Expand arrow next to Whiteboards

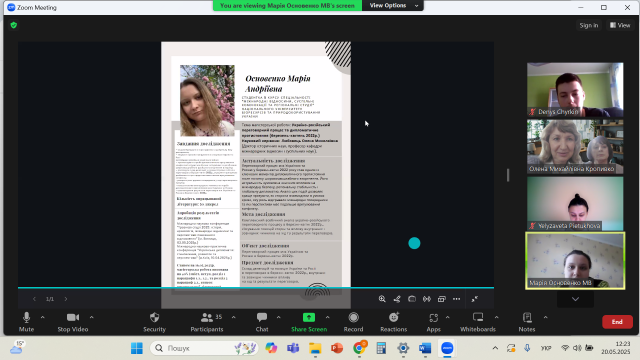[x=496, y=317]
